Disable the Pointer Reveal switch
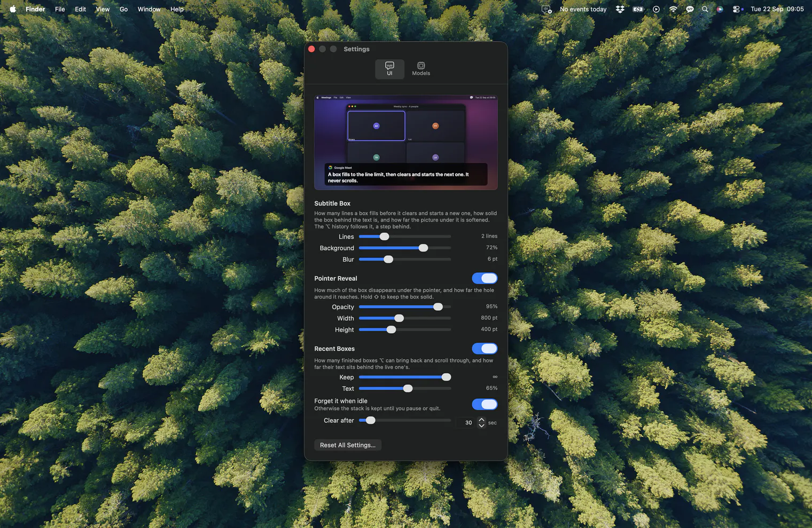This screenshot has width=812, height=528. (x=485, y=278)
